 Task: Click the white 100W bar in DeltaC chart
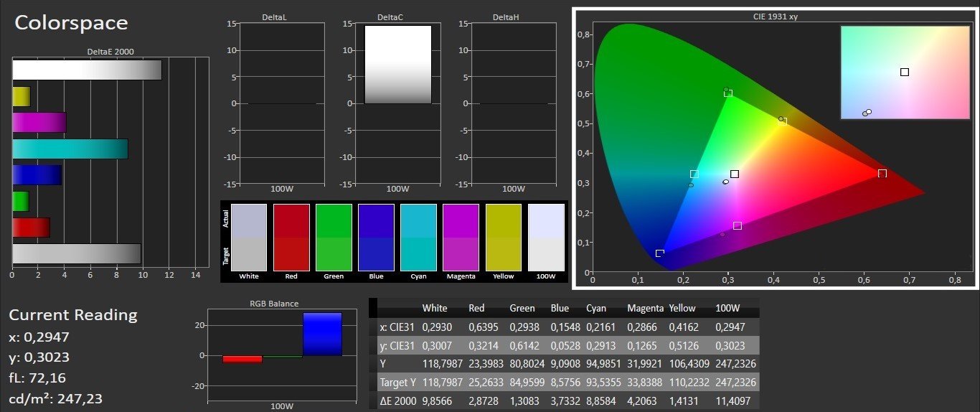398,65
